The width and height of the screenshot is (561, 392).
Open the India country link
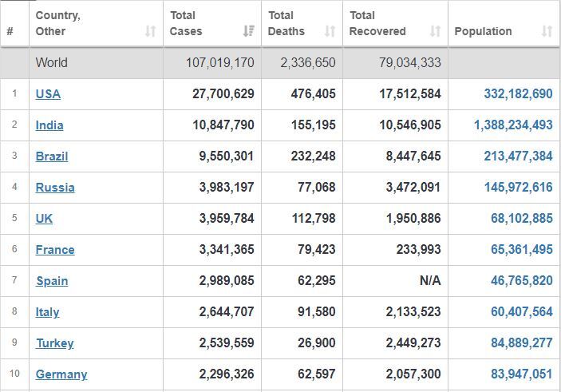(49, 125)
